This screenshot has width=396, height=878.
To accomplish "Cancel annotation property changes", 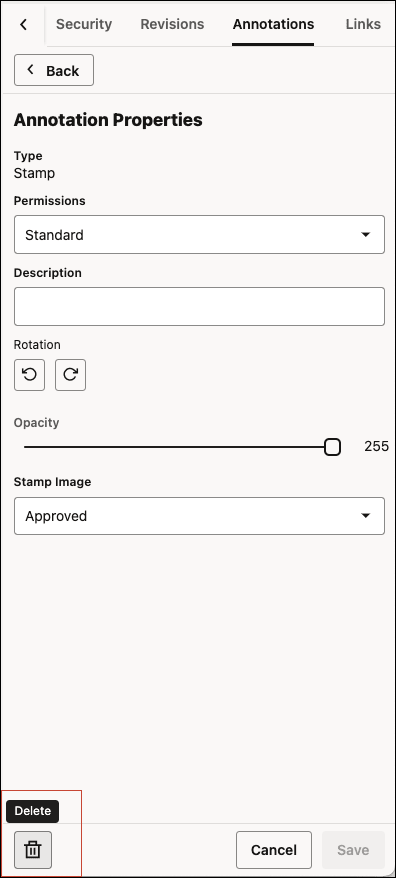I will tap(274, 850).
